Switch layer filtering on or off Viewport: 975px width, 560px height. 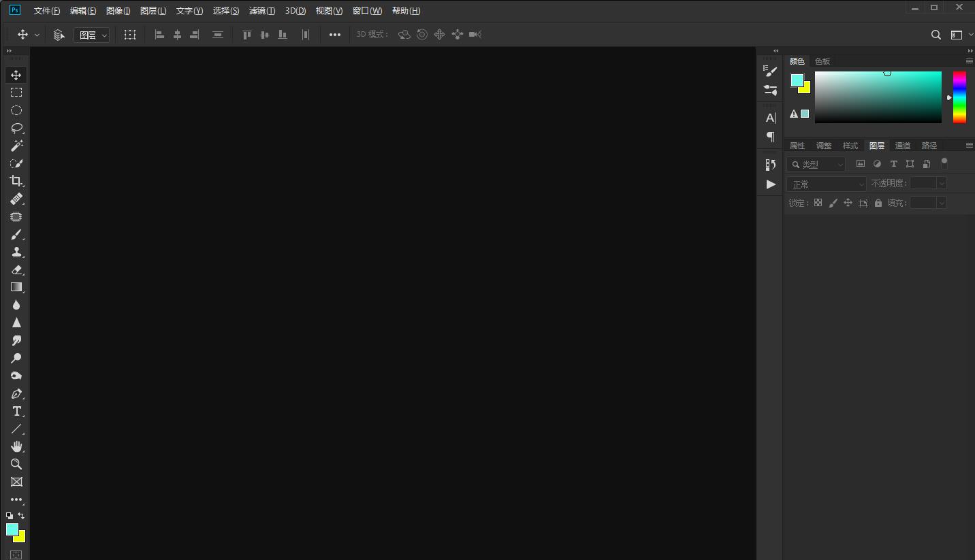944,163
